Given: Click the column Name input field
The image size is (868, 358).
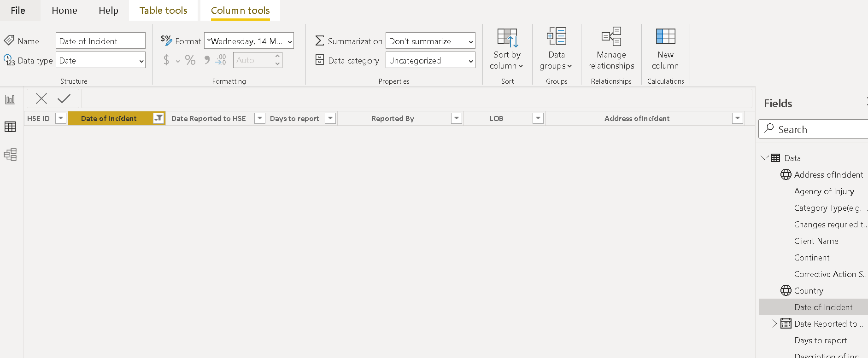Looking at the screenshot, I should tap(100, 41).
